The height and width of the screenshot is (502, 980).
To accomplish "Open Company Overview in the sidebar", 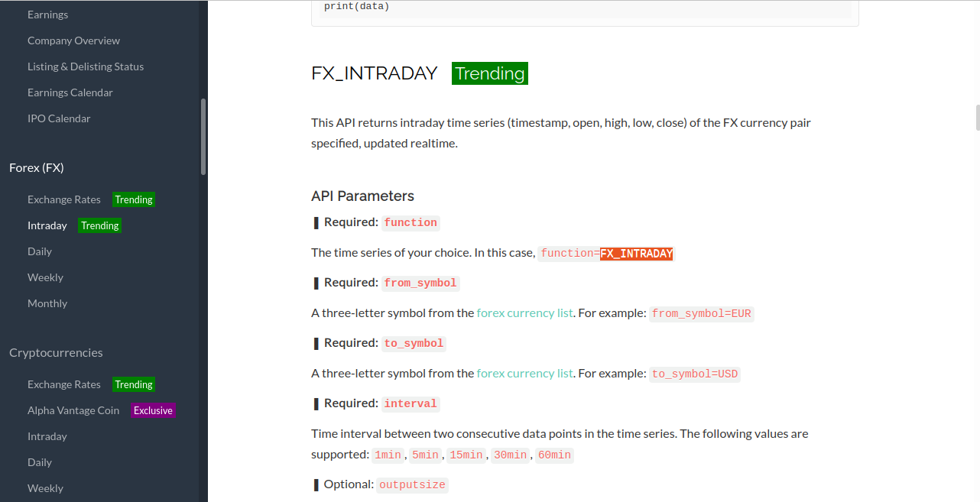I will tap(73, 40).
